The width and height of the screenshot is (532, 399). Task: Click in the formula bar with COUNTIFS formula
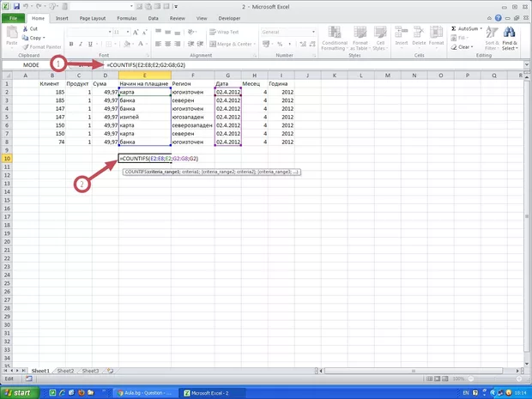click(300, 65)
